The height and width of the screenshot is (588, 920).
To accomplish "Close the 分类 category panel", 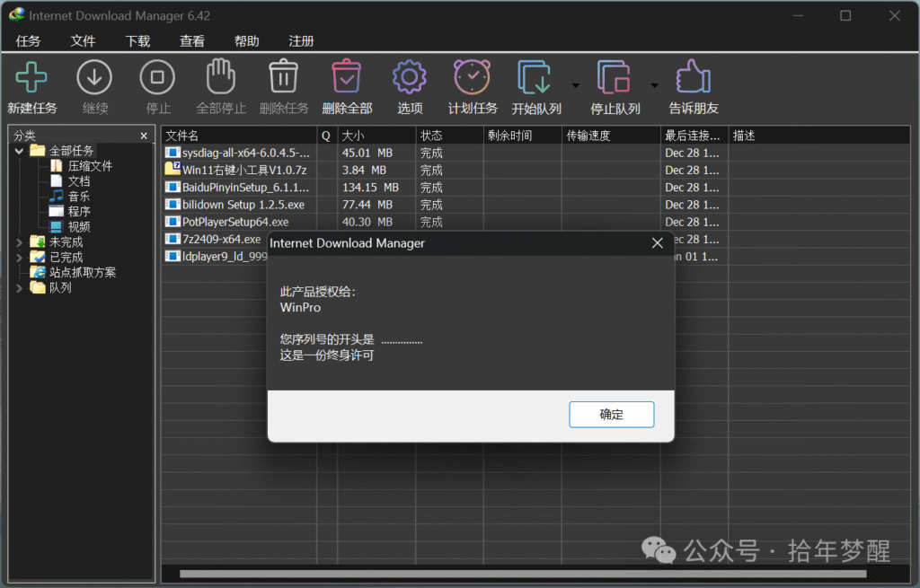I will point(144,136).
